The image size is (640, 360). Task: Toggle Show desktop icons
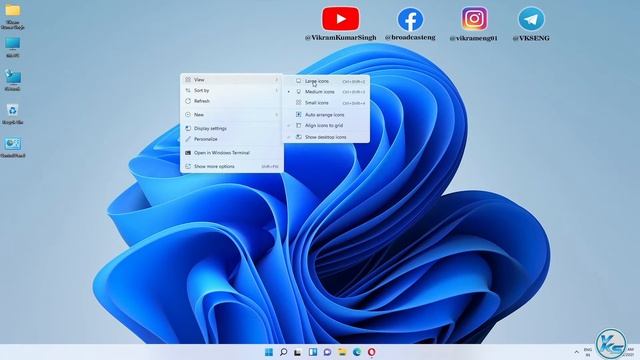326,137
